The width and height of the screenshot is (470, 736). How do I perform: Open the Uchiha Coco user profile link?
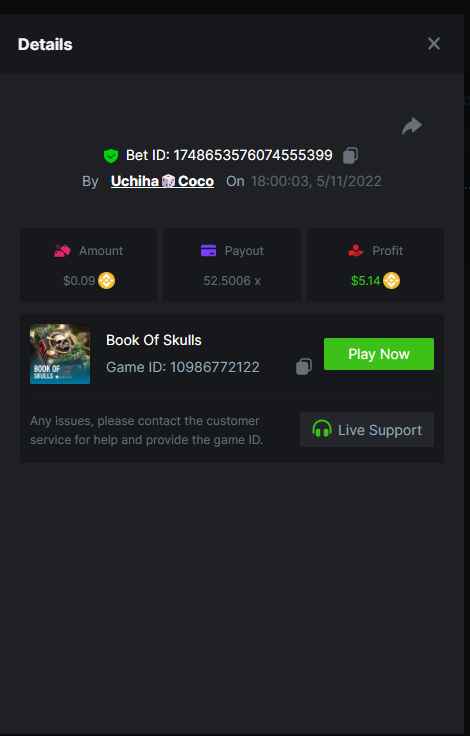162,181
